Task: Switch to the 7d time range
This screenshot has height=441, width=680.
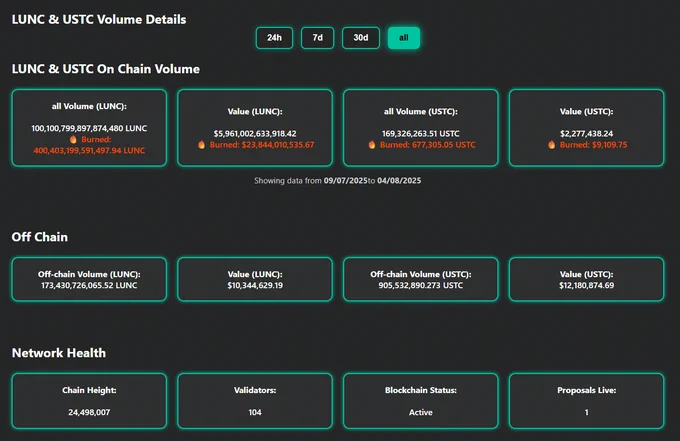Action: click(317, 38)
